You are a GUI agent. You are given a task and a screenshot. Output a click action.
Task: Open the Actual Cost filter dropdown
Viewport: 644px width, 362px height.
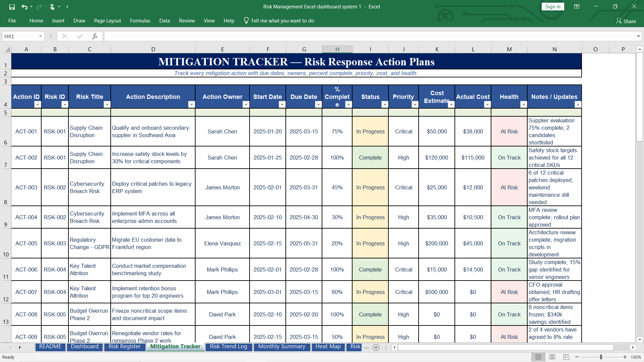click(487, 105)
